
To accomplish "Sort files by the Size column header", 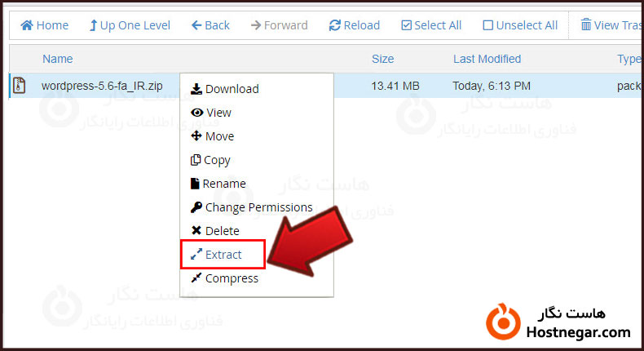I will [383, 59].
